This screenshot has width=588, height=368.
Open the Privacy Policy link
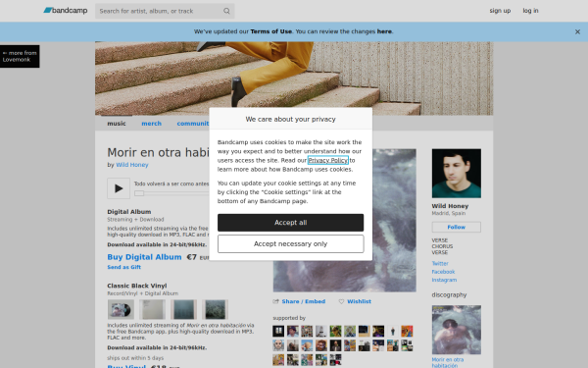[327, 160]
